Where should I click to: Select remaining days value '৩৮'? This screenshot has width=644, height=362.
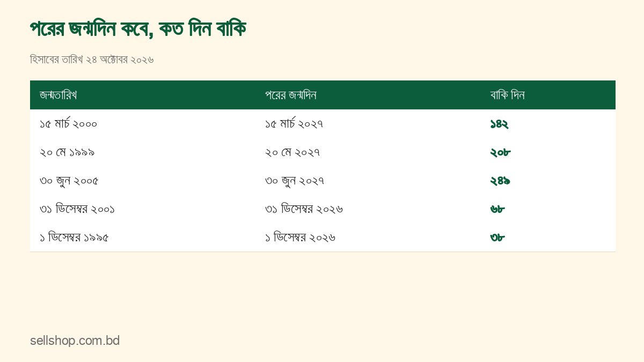tap(497, 238)
